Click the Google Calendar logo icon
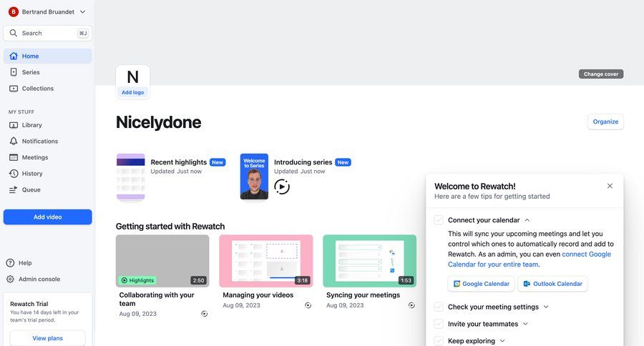This screenshot has width=644, height=346. tap(457, 284)
